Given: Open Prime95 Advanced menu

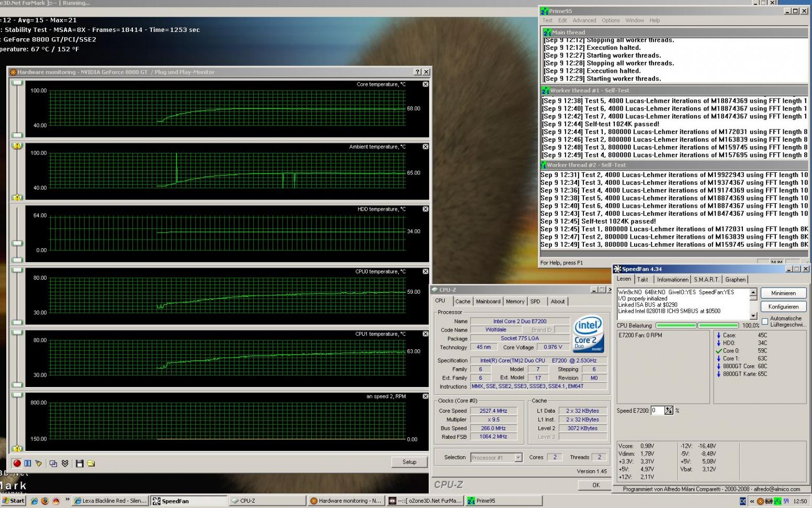Looking at the screenshot, I should pos(584,20).
